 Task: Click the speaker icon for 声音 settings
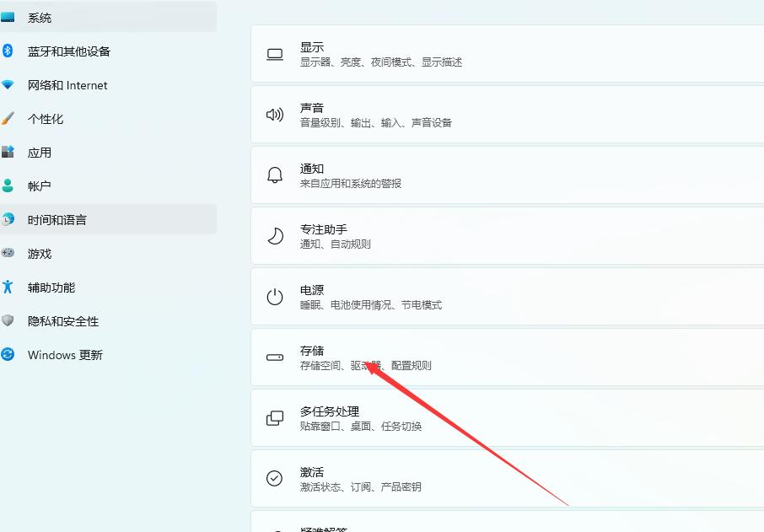[274, 114]
